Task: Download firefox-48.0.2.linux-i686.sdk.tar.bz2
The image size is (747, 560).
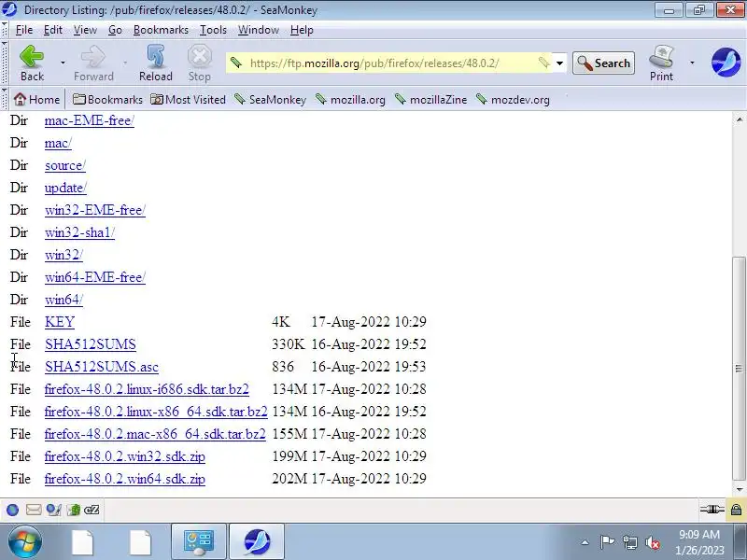Action: (x=147, y=389)
